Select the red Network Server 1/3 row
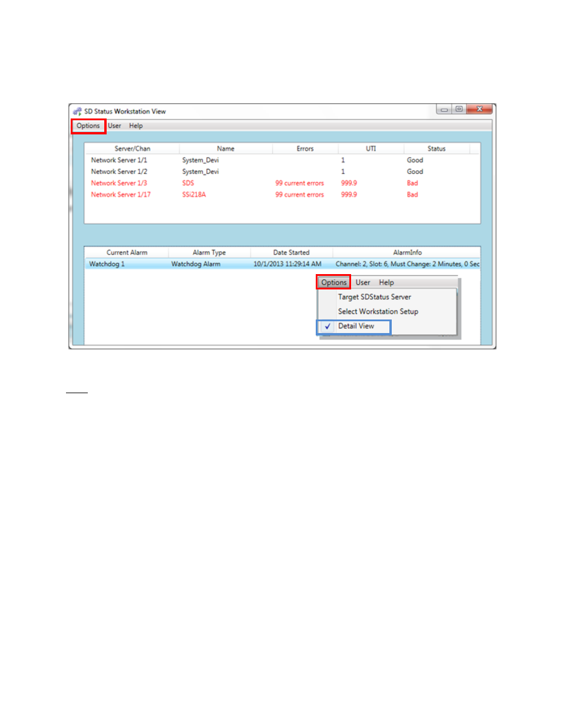This screenshot has width=562, height=728. coord(282,183)
